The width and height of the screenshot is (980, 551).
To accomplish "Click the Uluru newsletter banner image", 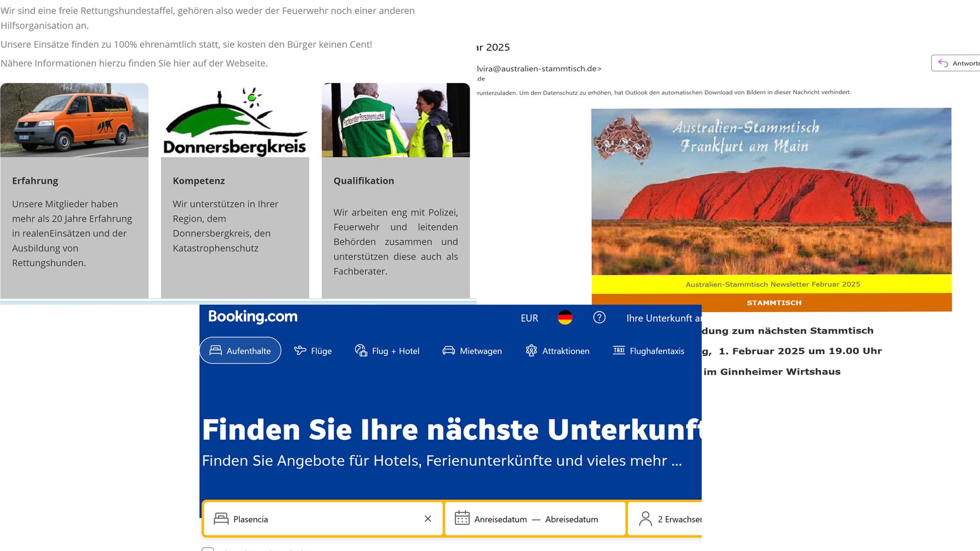I will point(771,191).
